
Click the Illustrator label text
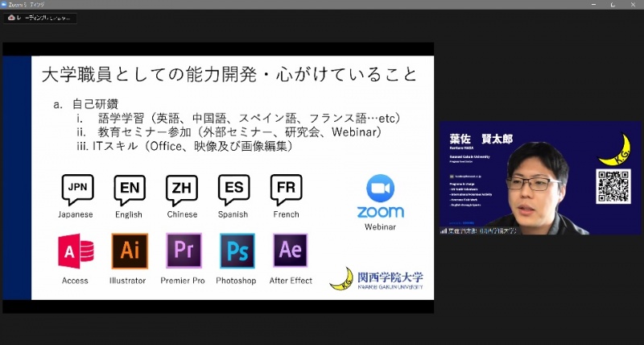click(x=128, y=281)
